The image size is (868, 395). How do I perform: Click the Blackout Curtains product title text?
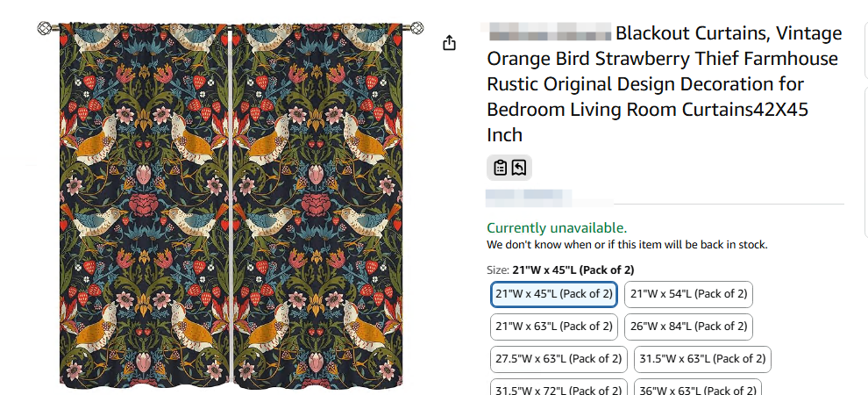[664, 83]
